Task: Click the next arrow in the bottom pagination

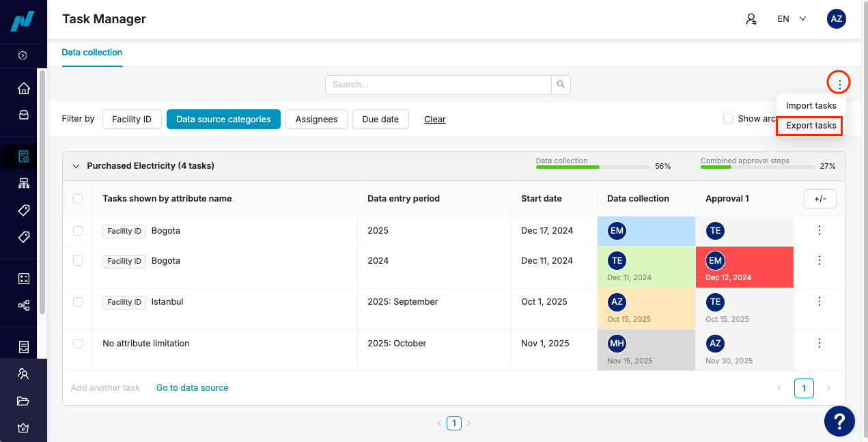Action: [x=468, y=423]
